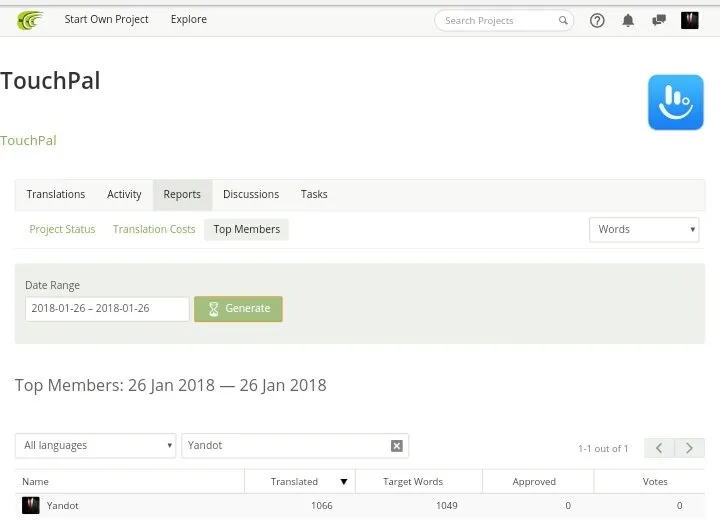Open the Tasks tab
The image size is (720, 521).
pyautogui.click(x=314, y=195)
